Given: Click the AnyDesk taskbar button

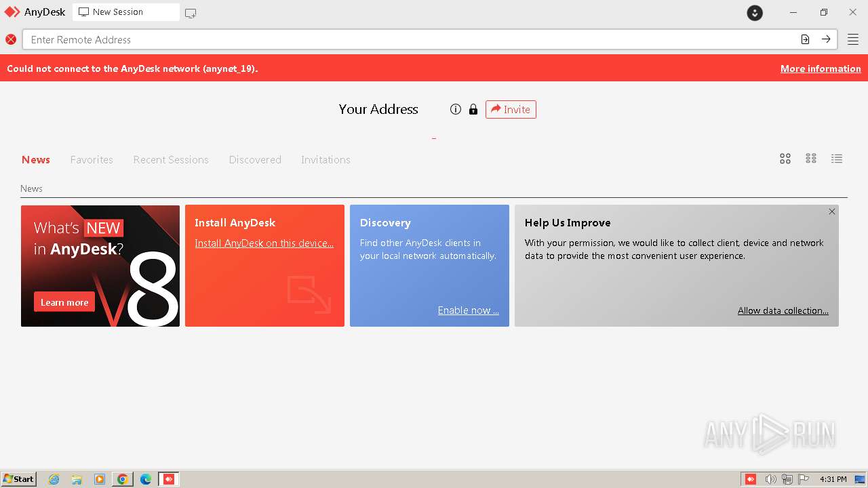Looking at the screenshot, I should pyautogui.click(x=169, y=479).
